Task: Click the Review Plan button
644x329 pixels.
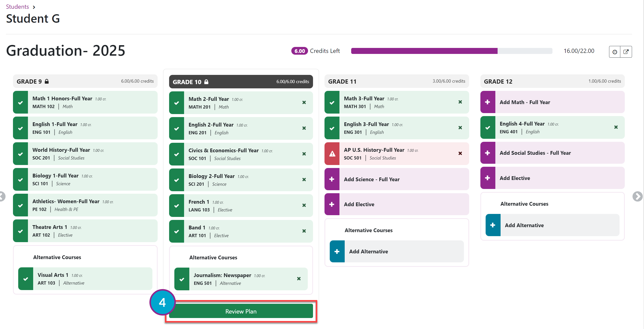Action: pos(241,312)
